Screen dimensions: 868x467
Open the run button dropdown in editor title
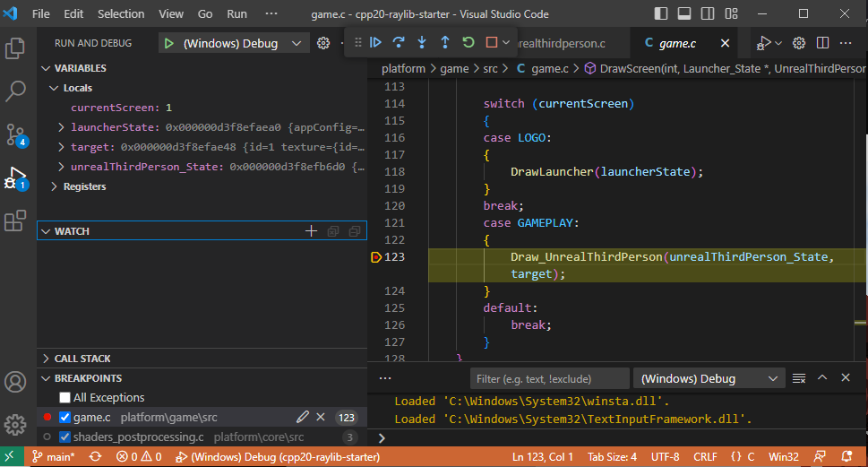779,43
